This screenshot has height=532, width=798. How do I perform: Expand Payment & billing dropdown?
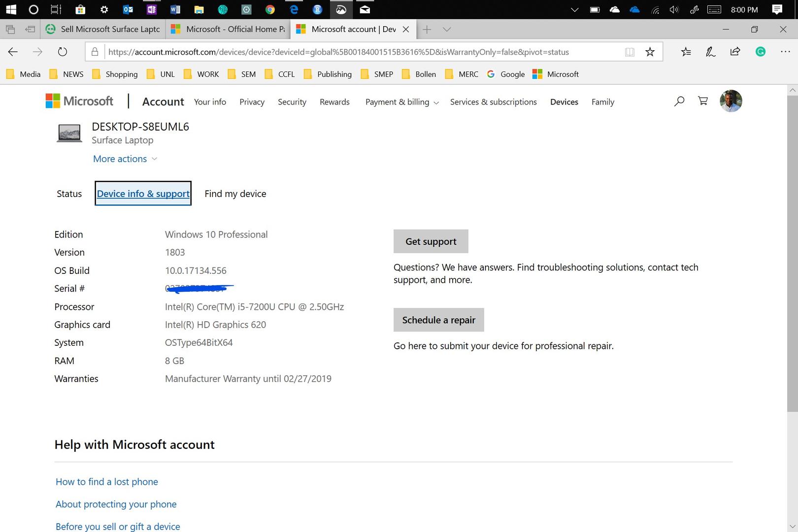click(x=402, y=102)
